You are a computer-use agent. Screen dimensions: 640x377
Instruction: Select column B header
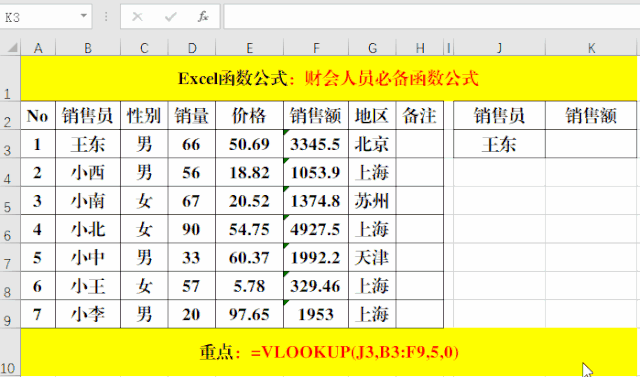(88, 48)
